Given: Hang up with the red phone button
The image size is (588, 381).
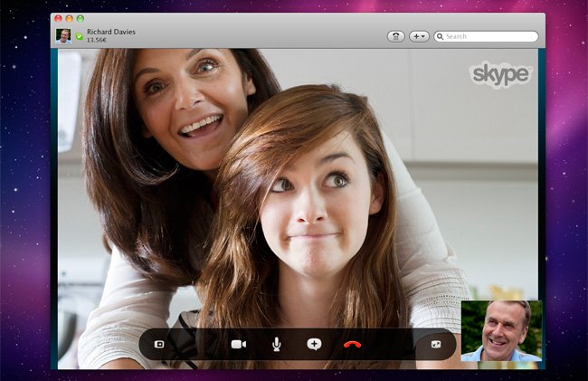Looking at the screenshot, I should [x=354, y=344].
